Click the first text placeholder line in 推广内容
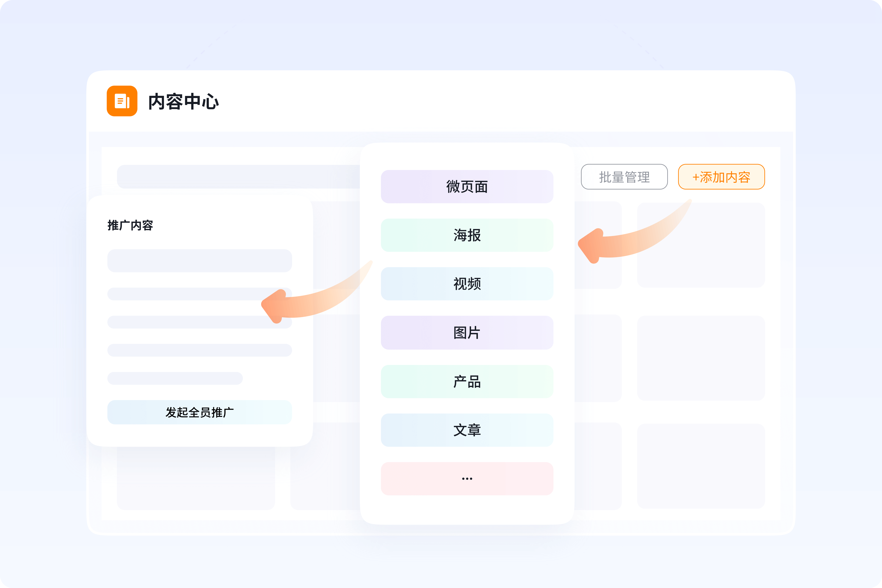The width and height of the screenshot is (882, 588). [x=199, y=260]
